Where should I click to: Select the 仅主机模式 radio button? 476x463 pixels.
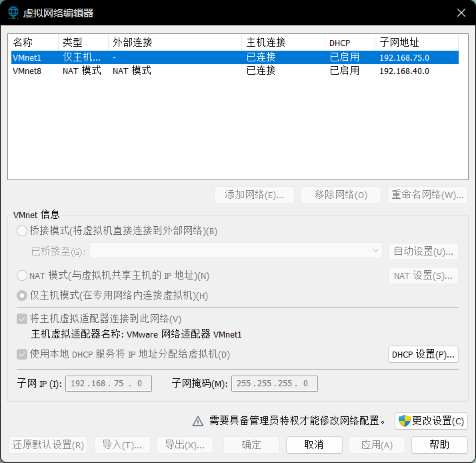click(22, 296)
